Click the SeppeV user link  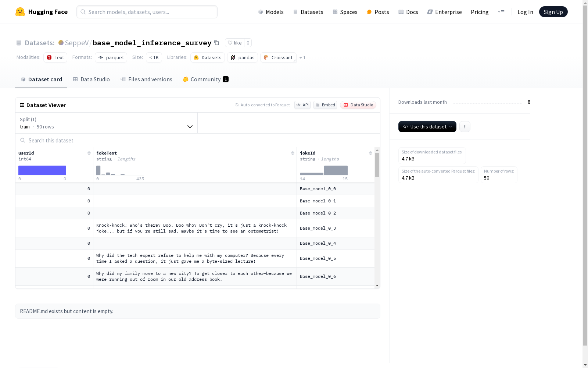pos(77,43)
